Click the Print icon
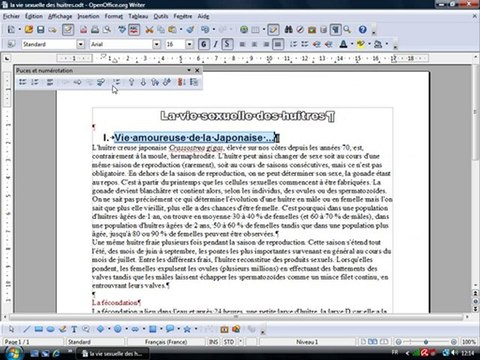The height and width of the screenshot is (360, 480). point(95,30)
